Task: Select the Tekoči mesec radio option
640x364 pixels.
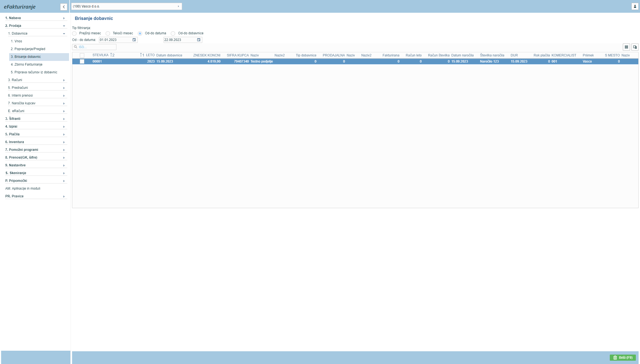Action: (108, 33)
